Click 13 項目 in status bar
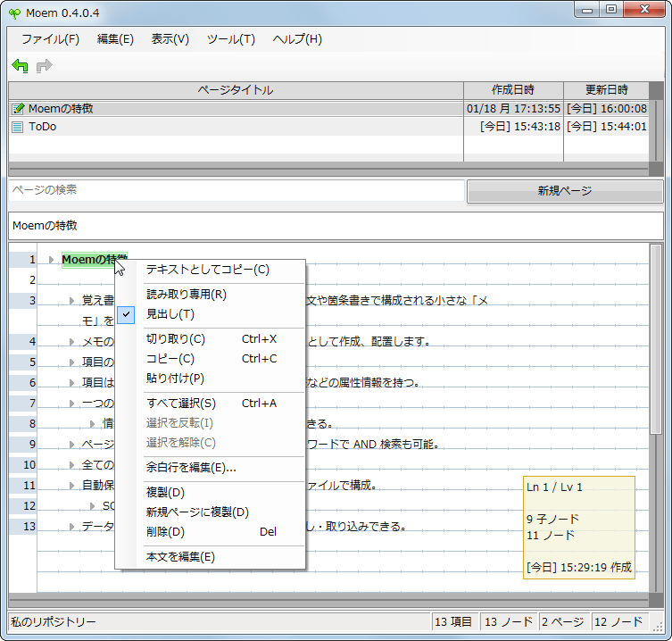The width and height of the screenshot is (672, 641). click(453, 622)
